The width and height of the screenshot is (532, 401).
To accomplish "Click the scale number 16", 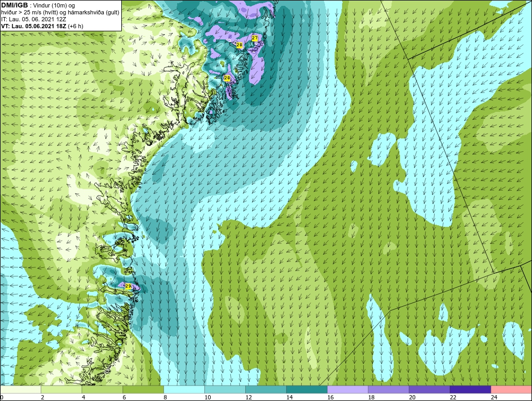I will (330, 397).
